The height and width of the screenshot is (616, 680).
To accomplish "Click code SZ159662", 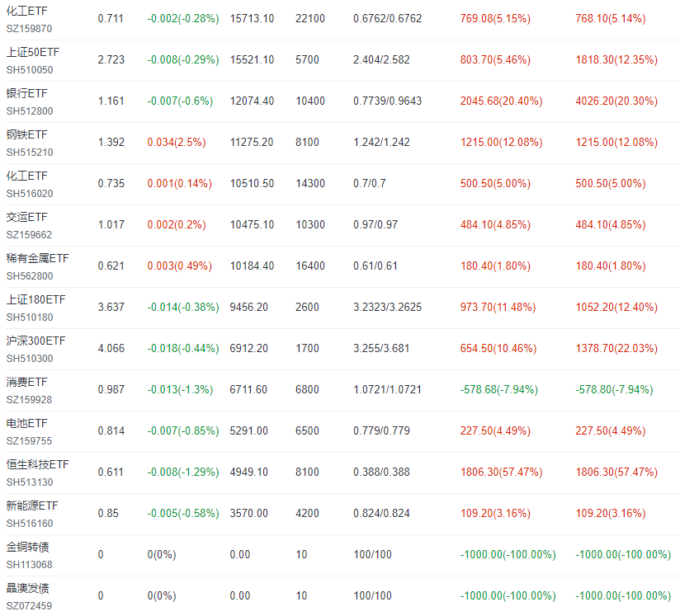I will (29, 234).
